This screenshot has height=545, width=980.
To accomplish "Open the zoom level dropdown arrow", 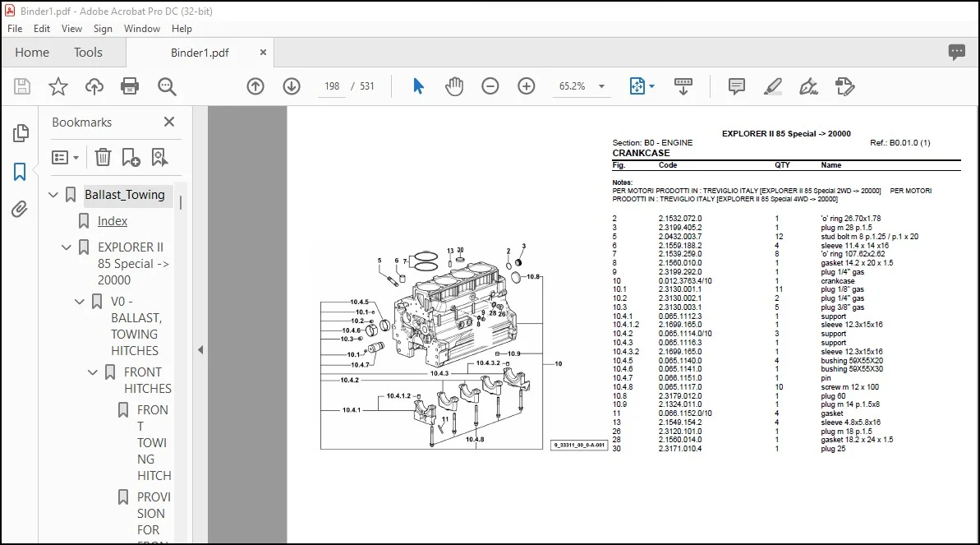I will tap(602, 86).
